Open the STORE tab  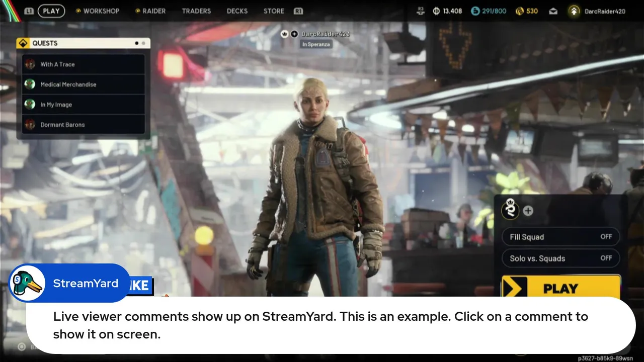click(274, 11)
